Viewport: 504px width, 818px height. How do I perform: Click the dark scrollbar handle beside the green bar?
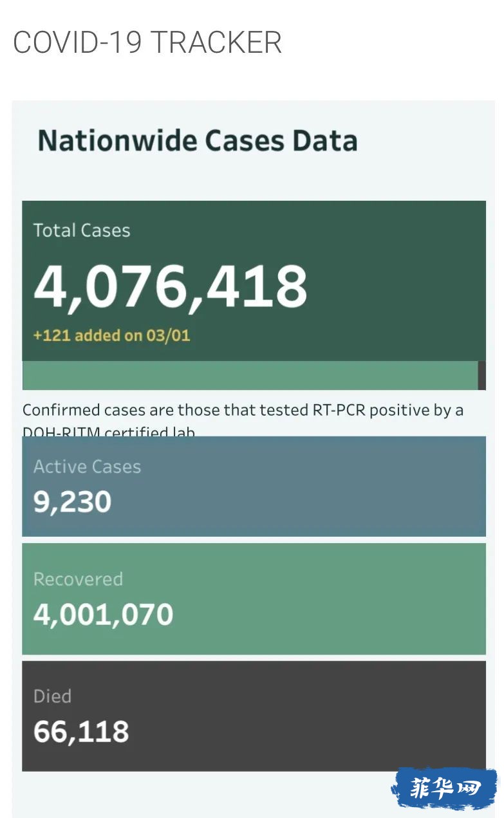tap(481, 375)
